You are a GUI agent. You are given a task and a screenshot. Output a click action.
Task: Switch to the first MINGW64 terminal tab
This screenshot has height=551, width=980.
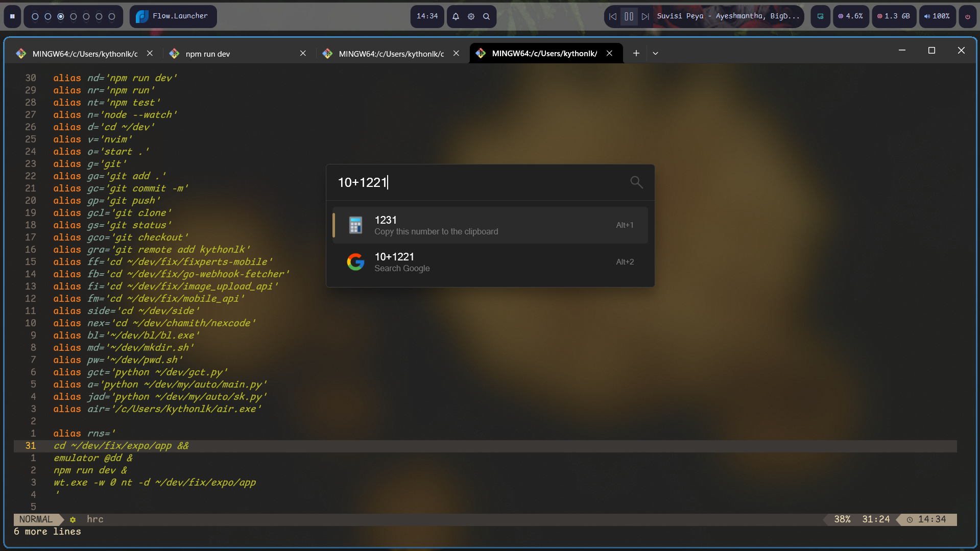point(84,54)
